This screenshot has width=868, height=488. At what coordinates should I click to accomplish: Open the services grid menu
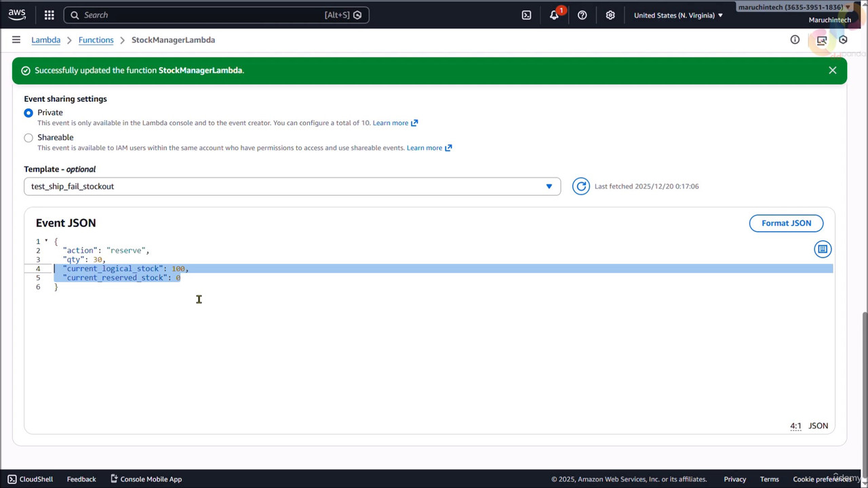(x=49, y=15)
